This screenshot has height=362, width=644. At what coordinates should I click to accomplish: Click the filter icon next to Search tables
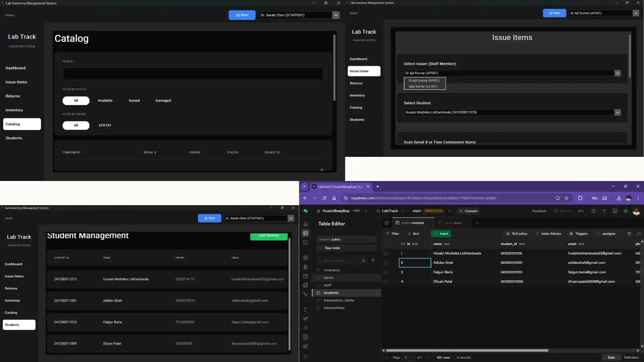[373, 260]
